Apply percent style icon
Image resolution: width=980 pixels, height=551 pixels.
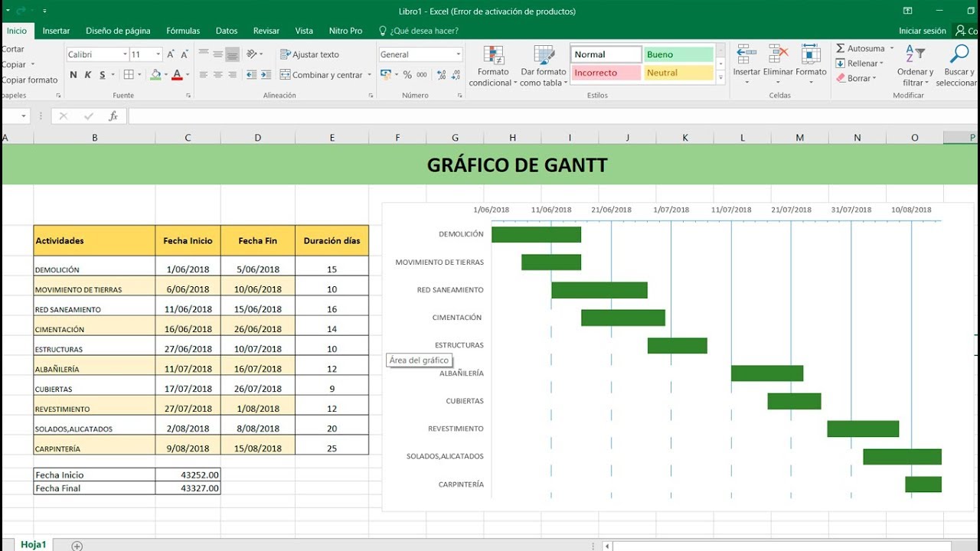tap(407, 75)
